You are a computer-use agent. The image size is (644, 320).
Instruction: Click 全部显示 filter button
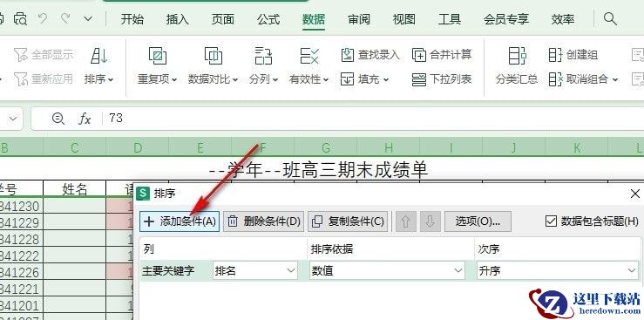pyautogui.click(x=44, y=54)
